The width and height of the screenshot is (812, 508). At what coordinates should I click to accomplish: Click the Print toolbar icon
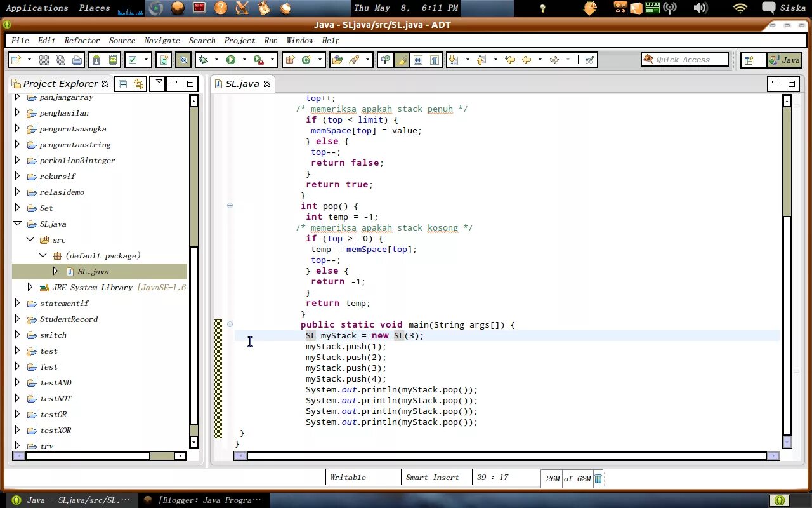(77, 60)
